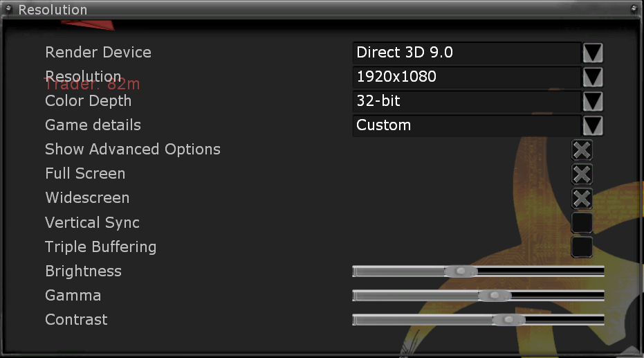Click the Game details arrow button
The image size is (644, 358).
(593, 125)
